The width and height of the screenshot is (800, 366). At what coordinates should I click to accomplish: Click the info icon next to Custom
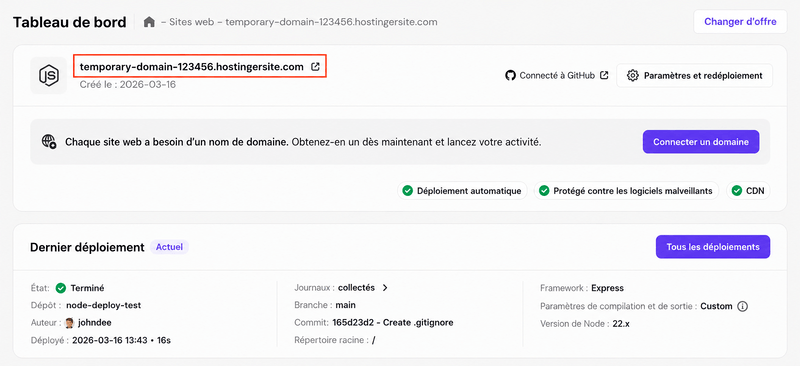(743, 306)
